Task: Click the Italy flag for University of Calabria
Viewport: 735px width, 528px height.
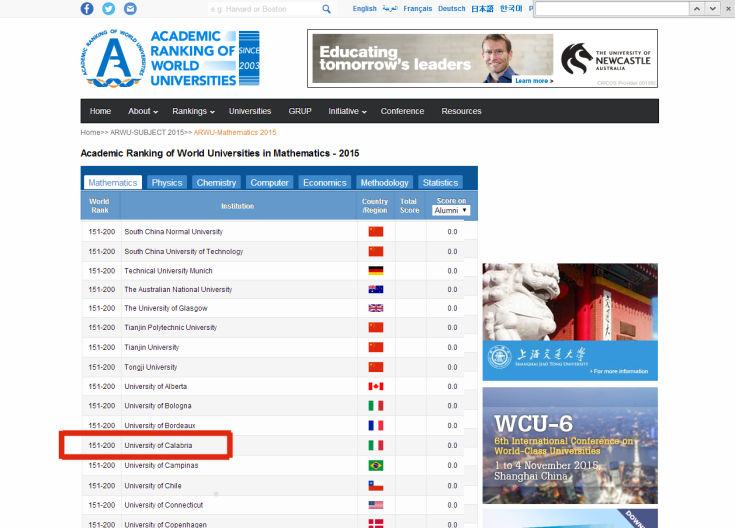Action: tap(376, 445)
